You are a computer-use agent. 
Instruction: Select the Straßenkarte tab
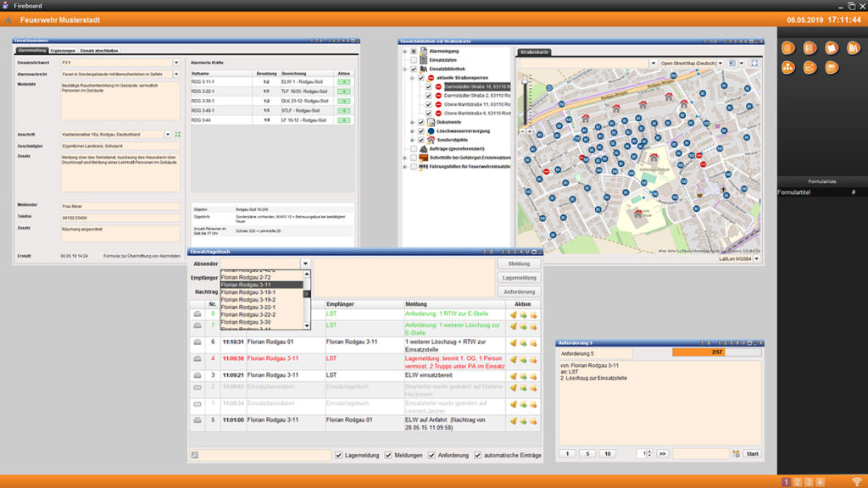(534, 52)
